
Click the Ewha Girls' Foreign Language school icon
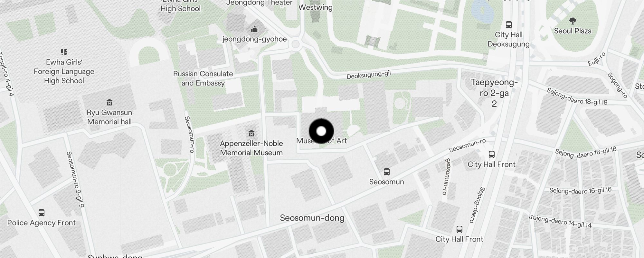tap(64, 52)
